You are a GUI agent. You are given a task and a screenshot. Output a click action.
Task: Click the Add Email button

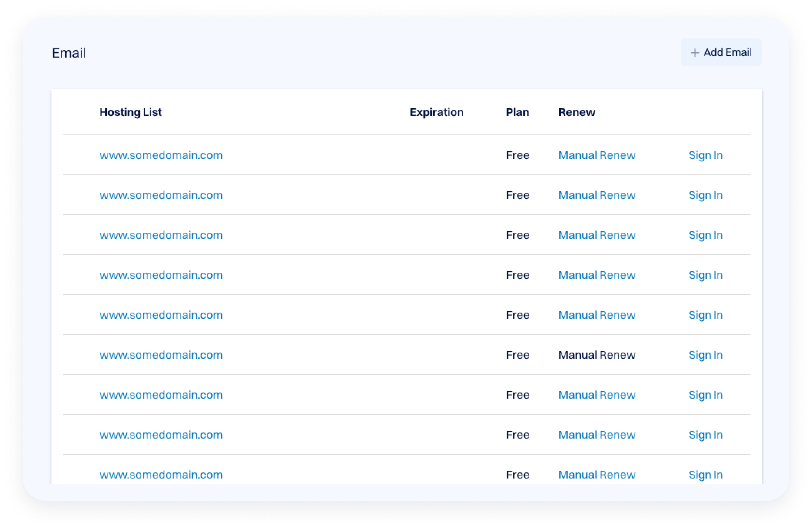coord(721,52)
